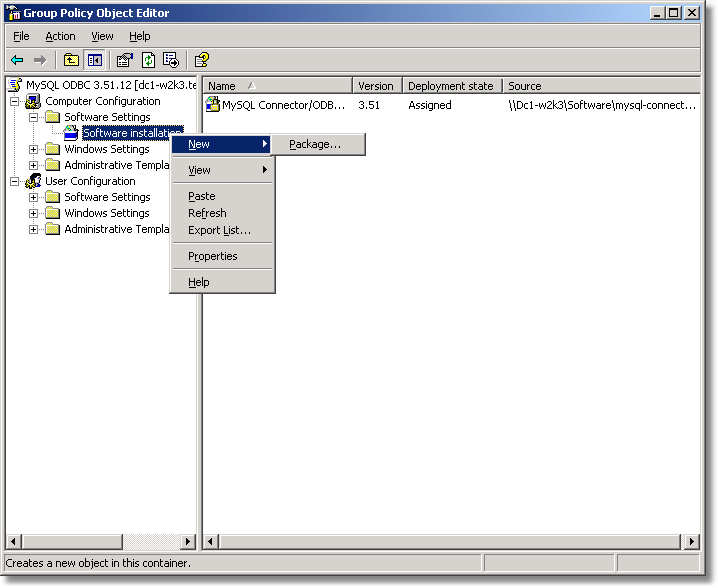Click the Software installation node icon

pyautogui.click(x=71, y=133)
